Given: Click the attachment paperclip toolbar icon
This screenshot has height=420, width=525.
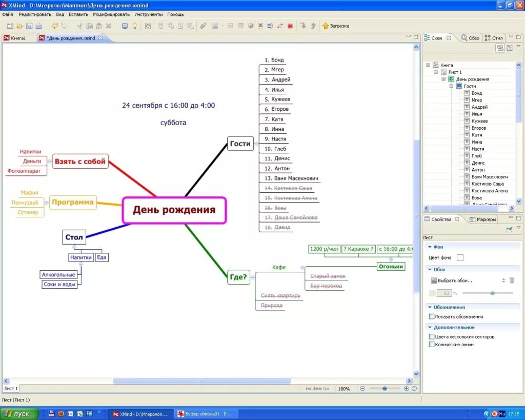Looking at the screenshot, I should click(x=203, y=26).
